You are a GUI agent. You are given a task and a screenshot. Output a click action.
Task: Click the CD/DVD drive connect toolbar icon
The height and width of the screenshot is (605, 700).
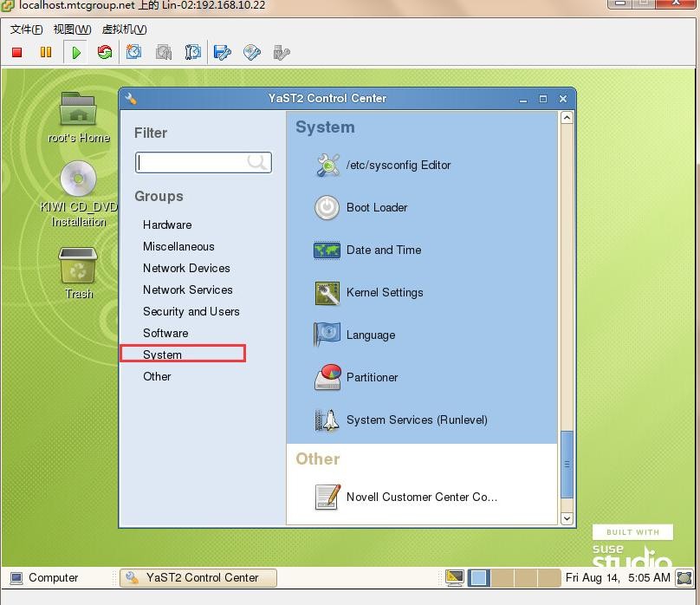tap(252, 52)
